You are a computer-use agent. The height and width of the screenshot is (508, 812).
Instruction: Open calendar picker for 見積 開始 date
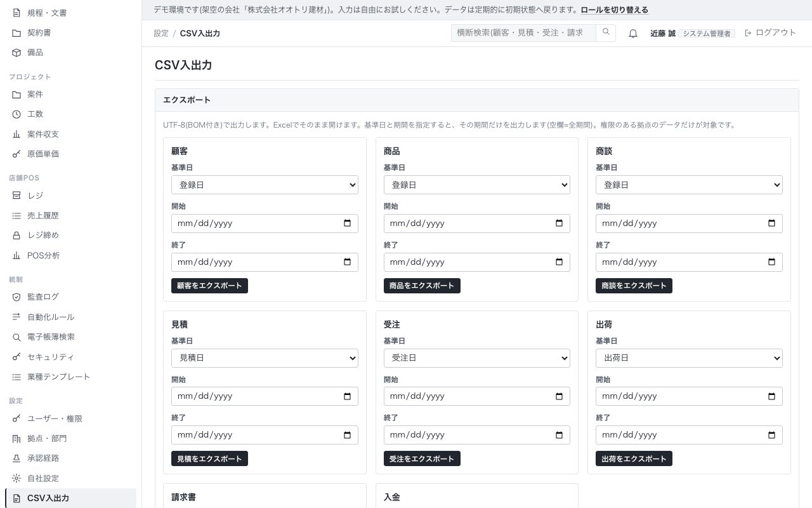[x=347, y=396]
